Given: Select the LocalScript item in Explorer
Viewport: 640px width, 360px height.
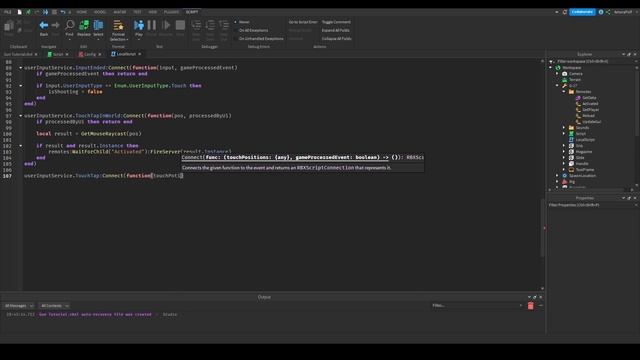Looking at the screenshot, I should coord(585,140).
